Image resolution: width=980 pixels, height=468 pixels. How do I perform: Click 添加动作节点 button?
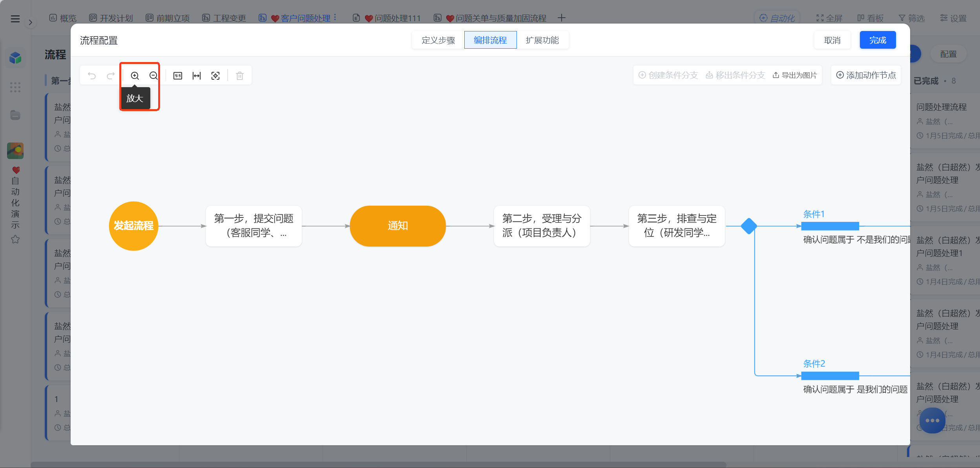[x=866, y=75]
